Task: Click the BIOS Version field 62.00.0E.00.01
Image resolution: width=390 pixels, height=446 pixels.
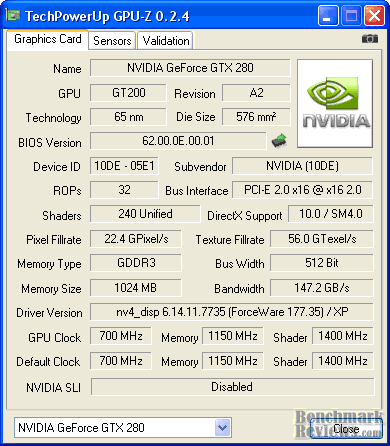Action: coord(178,141)
